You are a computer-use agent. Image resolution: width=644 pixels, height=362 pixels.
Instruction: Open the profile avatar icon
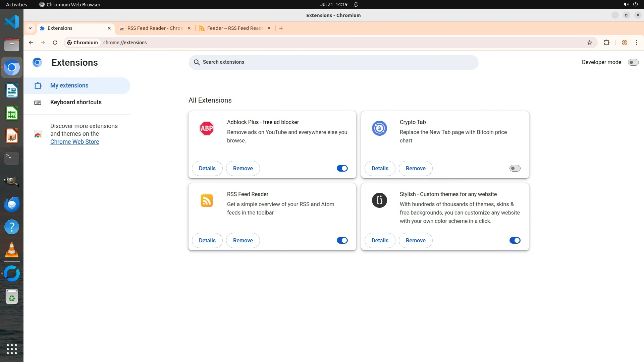[x=624, y=43]
